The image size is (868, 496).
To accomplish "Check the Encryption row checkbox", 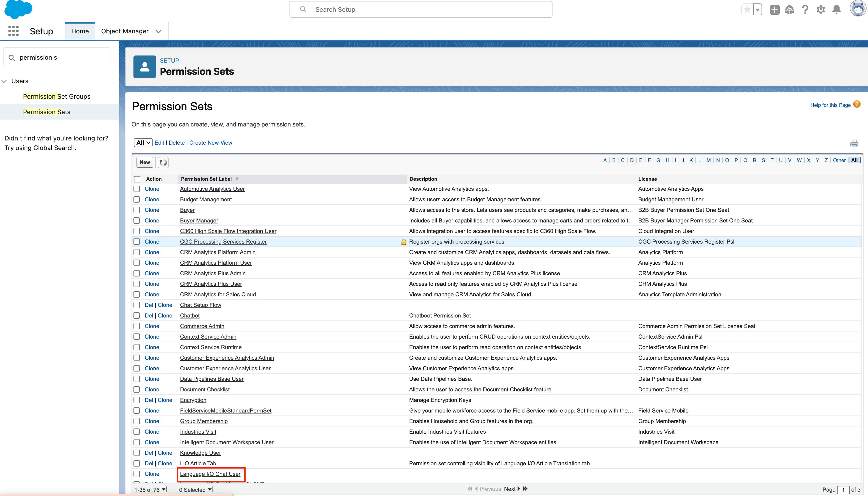I will [x=137, y=400].
